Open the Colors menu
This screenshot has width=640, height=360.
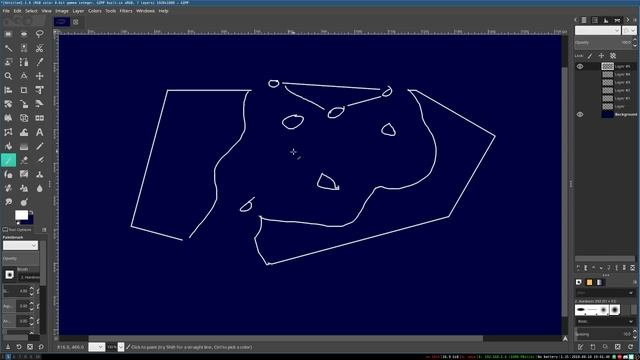95,11
